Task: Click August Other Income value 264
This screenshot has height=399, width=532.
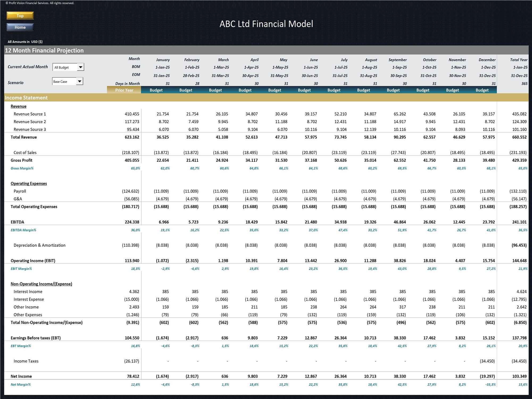Action: point(373,307)
